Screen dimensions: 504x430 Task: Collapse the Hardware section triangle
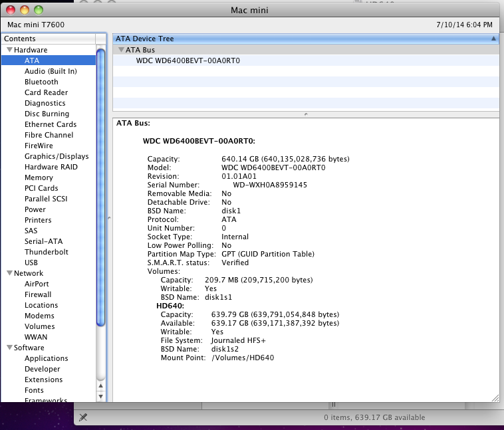[9, 50]
